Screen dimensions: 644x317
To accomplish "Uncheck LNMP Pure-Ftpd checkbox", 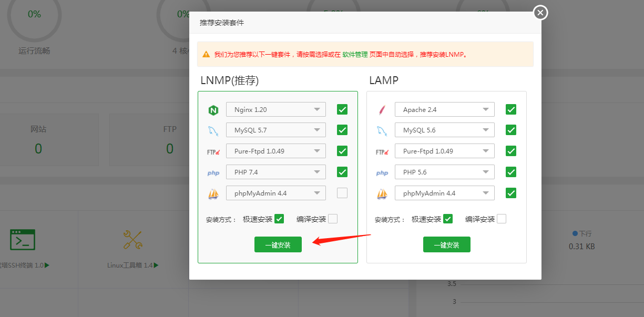I will click(x=342, y=151).
